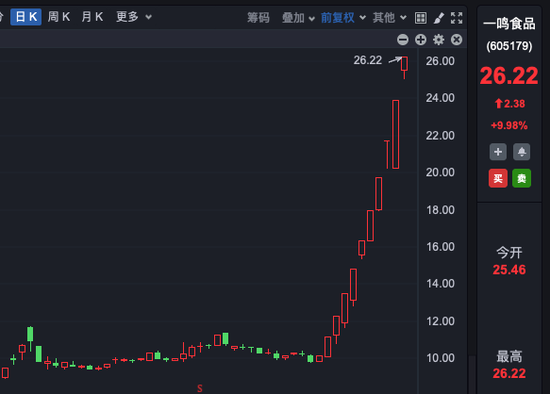This screenshot has width=550, height=394.
Task: Click the red 买 buy button
Action: [x=498, y=179]
